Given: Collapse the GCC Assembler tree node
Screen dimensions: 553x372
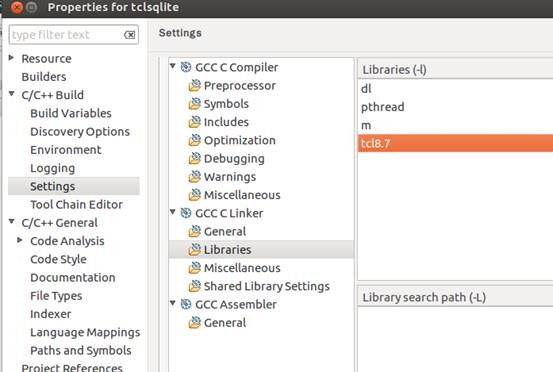Looking at the screenshot, I should [x=173, y=303].
